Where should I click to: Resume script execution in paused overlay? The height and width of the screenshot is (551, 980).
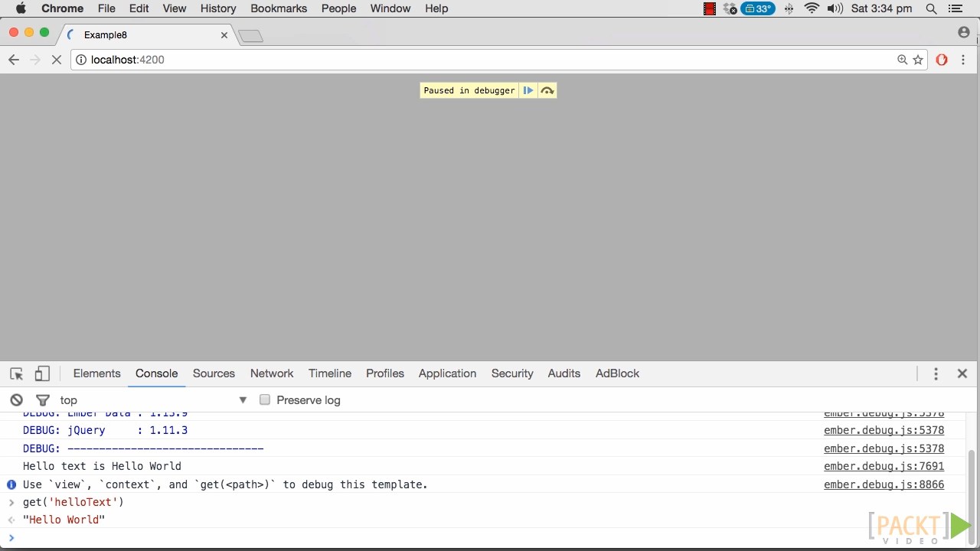[x=528, y=90]
